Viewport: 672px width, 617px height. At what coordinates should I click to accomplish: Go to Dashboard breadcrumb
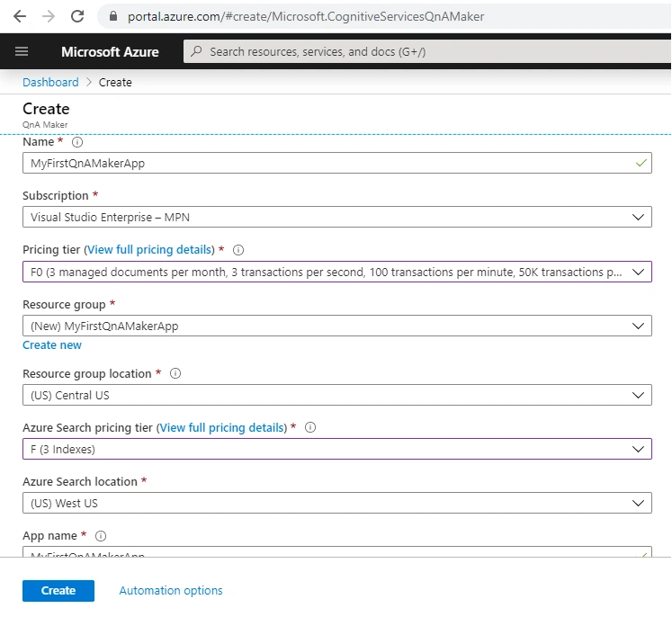coord(50,82)
